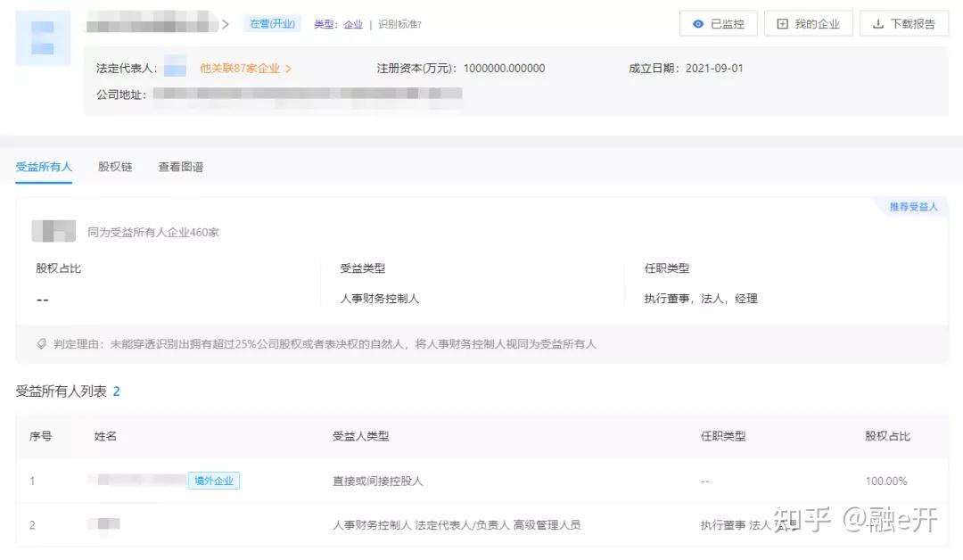
Task: Click blurred owner name in row 1
Action: [138, 480]
